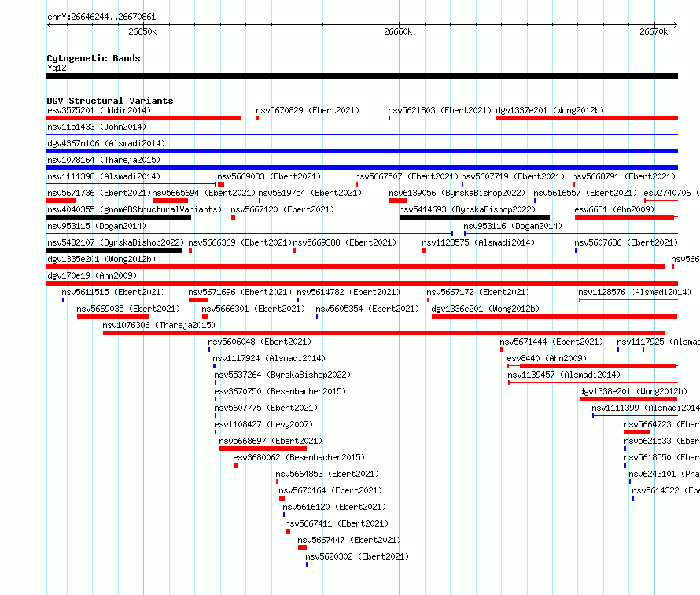The height and width of the screenshot is (595, 700).
Task: Click the 26660k ruler position label
Action: [x=398, y=31]
